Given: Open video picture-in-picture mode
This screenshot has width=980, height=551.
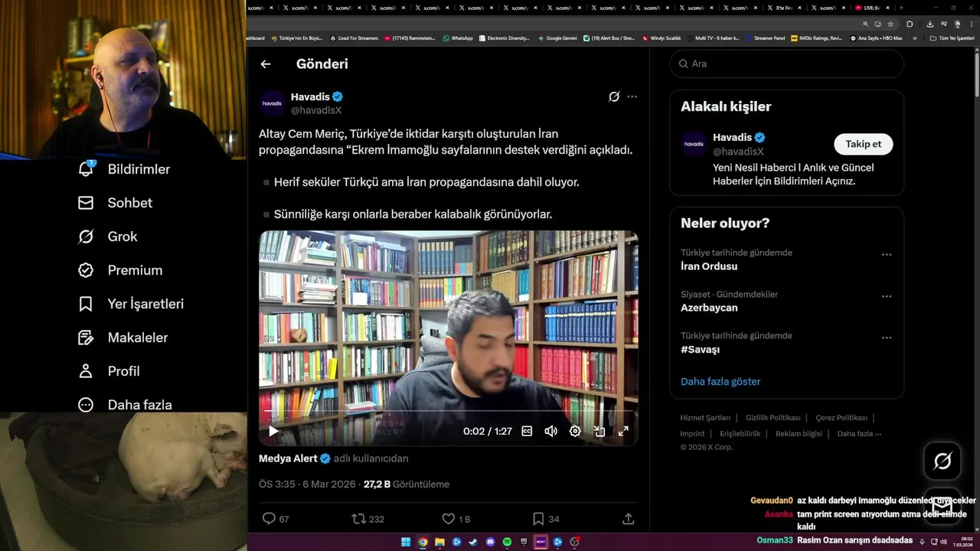Looking at the screenshot, I should click(599, 431).
